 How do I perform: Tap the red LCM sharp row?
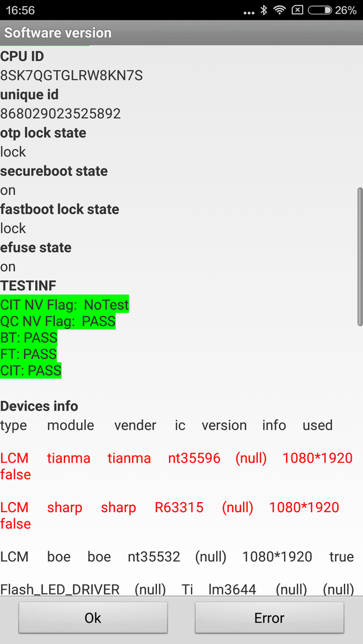click(170, 515)
